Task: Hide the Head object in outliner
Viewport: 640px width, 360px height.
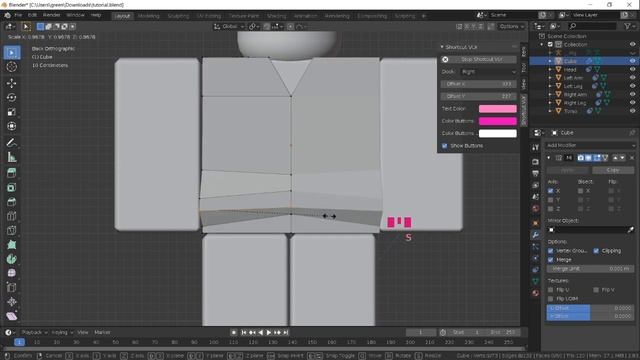Action: 632,69
